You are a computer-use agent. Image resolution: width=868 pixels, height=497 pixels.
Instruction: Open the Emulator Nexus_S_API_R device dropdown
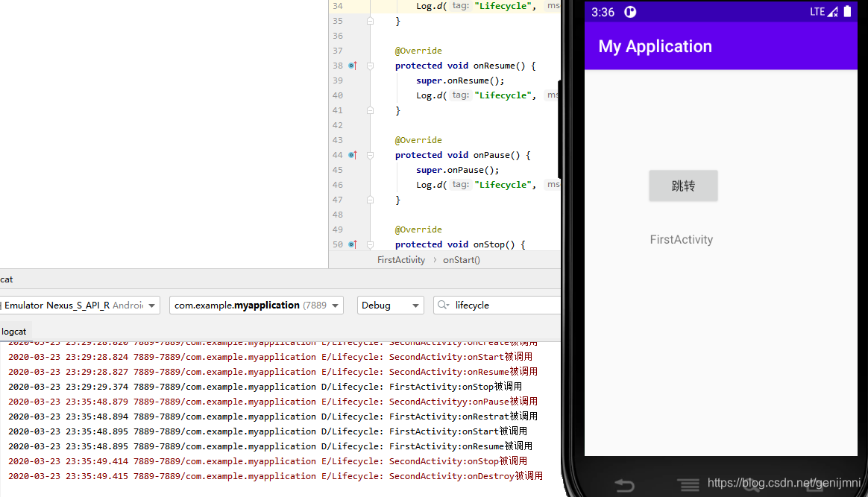[80, 306]
